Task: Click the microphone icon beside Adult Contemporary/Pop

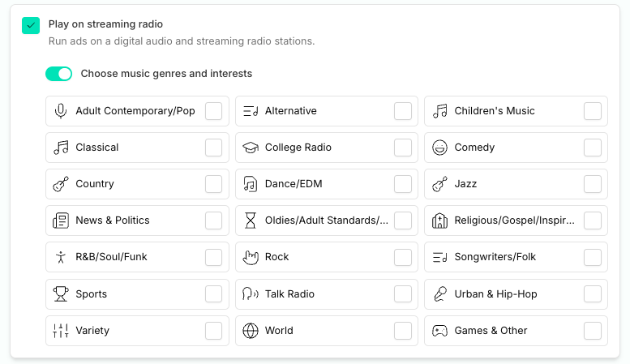Action: coord(61,111)
